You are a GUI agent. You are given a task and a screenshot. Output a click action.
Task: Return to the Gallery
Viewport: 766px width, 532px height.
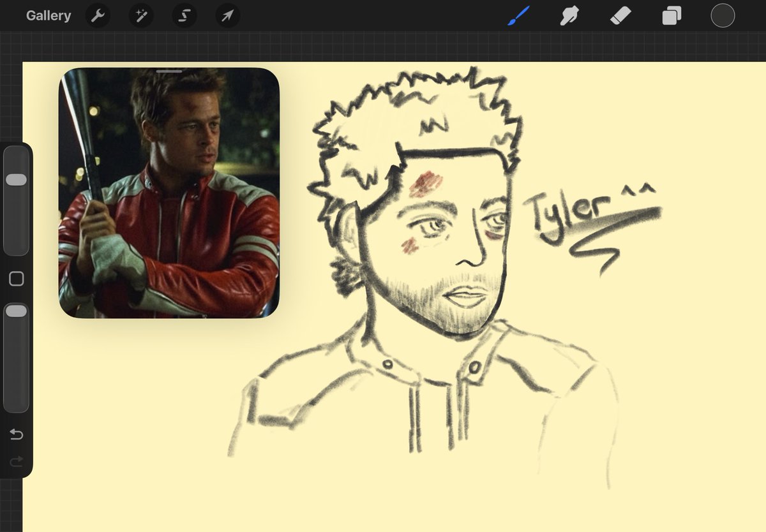[x=49, y=16]
